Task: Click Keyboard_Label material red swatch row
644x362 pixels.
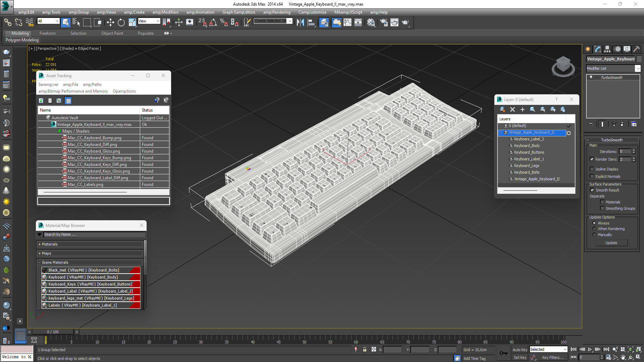Action: coord(91,291)
